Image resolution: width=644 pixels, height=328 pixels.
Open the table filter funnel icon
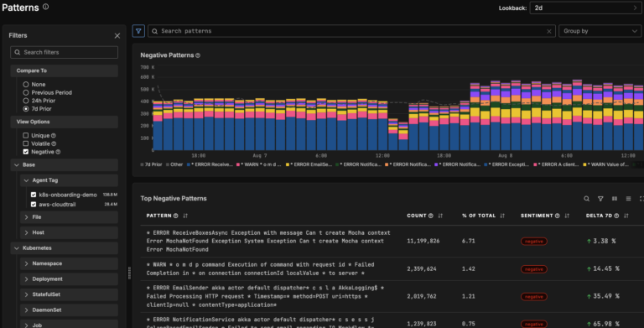[x=600, y=199]
